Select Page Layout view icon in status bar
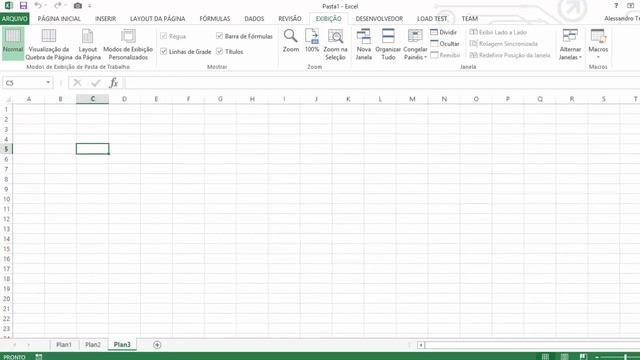Viewport: 640px width, 360px height. tap(564, 357)
